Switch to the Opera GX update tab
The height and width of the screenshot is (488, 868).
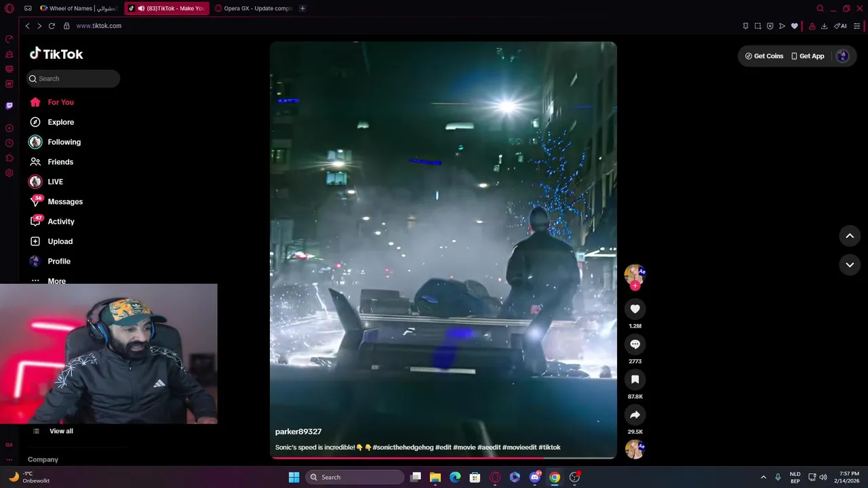click(255, 8)
